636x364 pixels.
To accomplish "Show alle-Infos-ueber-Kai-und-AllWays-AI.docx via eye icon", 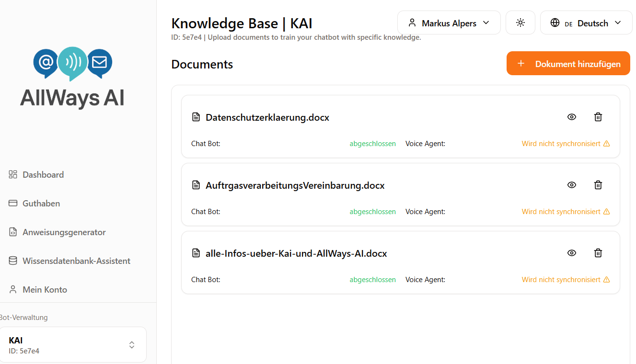I will [571, 253].
